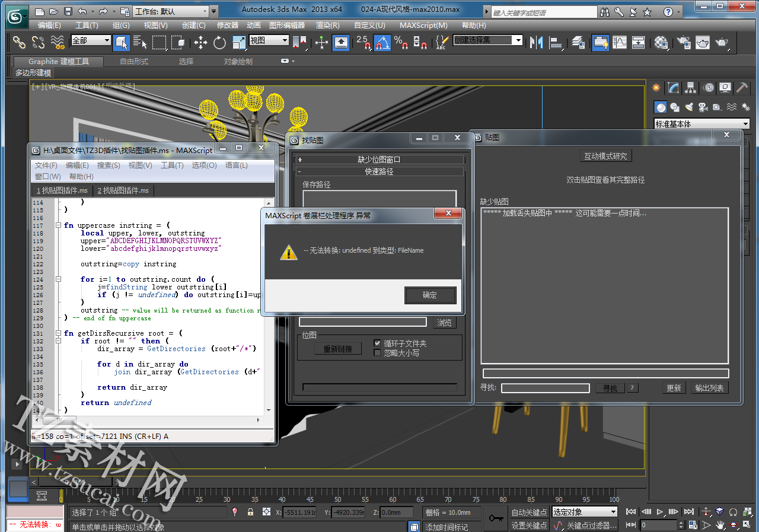Toggle the 2.5D Snaps icon

363,42
